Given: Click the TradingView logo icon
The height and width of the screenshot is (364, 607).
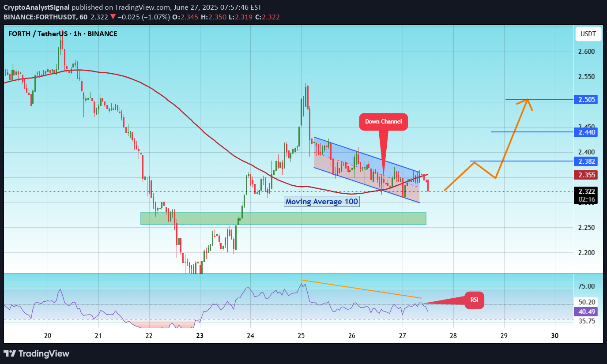Looking at the screenshot, I should tap(10, 353).
